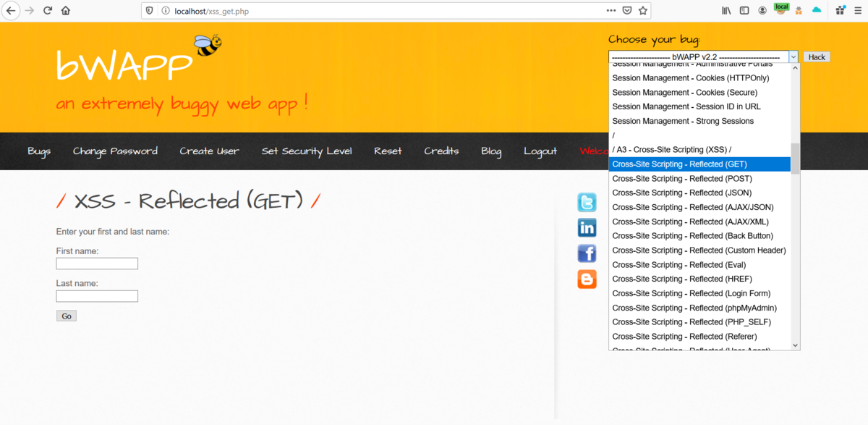Go to Create User page
Viewport: 868px width, 425px height.
(x=209, y=151)
